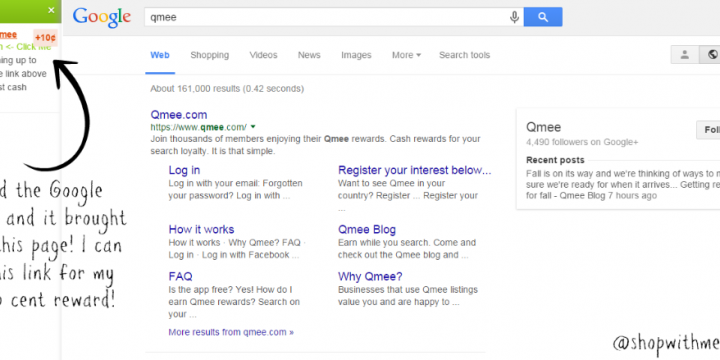Image resolution: width=720 pixels, height=360 pixels.
Task: Switch to the Images tab
Action: pyautogui.click(x=356, y=55)
